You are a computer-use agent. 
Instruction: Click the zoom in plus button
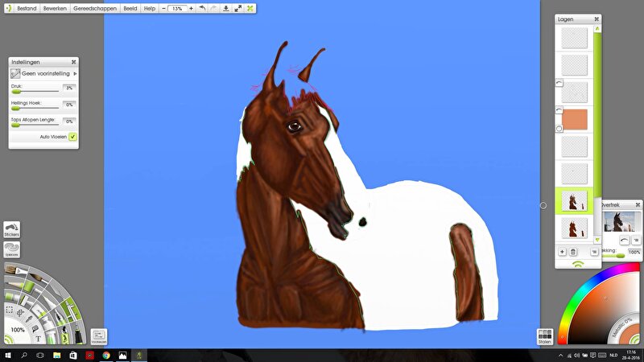[191, 8]
